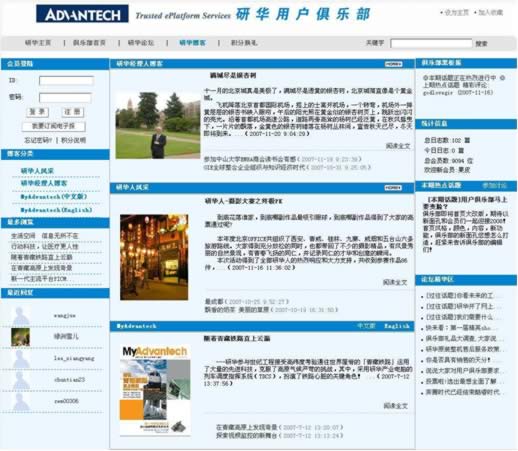Viewport: 518px width, 451px height.
Task: Click the 注册 register button
Action: (72, 112)
